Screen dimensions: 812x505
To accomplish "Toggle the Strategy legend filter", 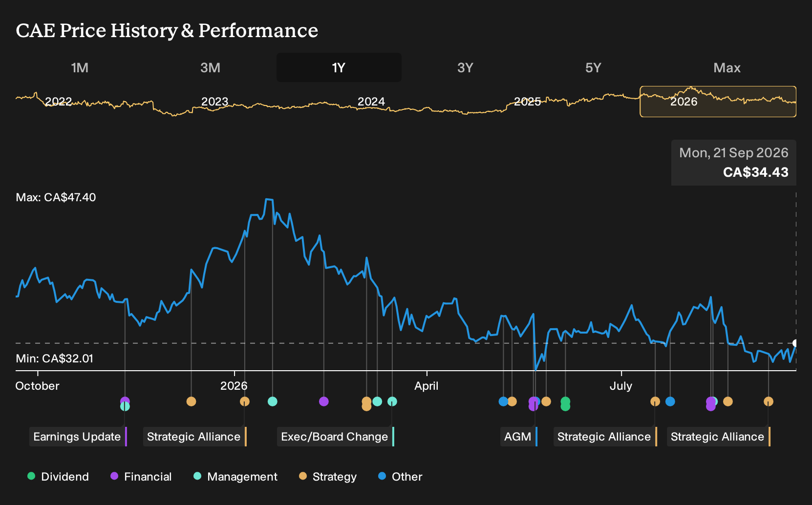I will tap(328, 477).
